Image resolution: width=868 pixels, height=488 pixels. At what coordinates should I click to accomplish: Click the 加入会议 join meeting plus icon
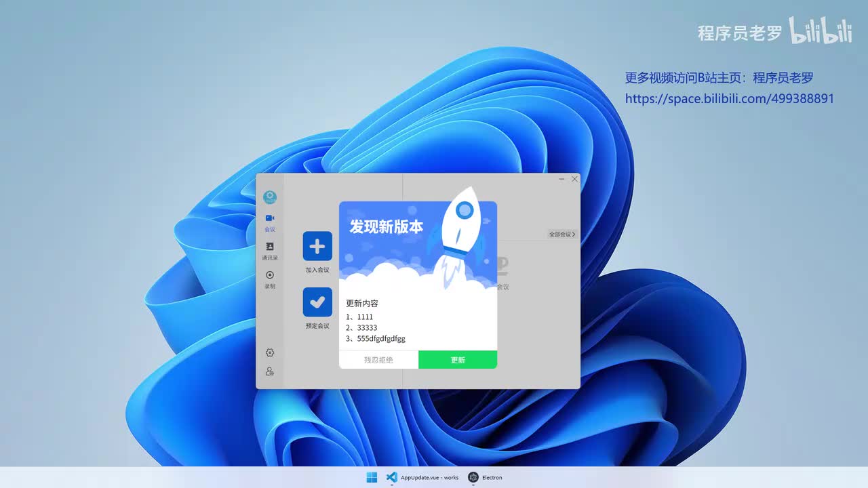[x=317, y=246]
